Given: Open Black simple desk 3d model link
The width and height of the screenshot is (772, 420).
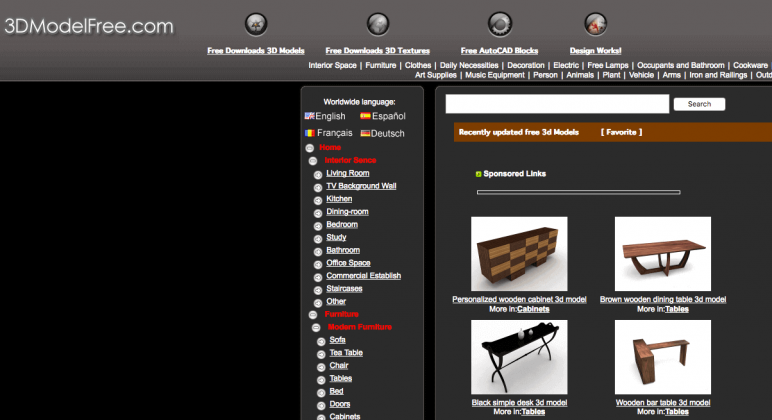Looking at the screenshot, I should [x=519, y=402].
